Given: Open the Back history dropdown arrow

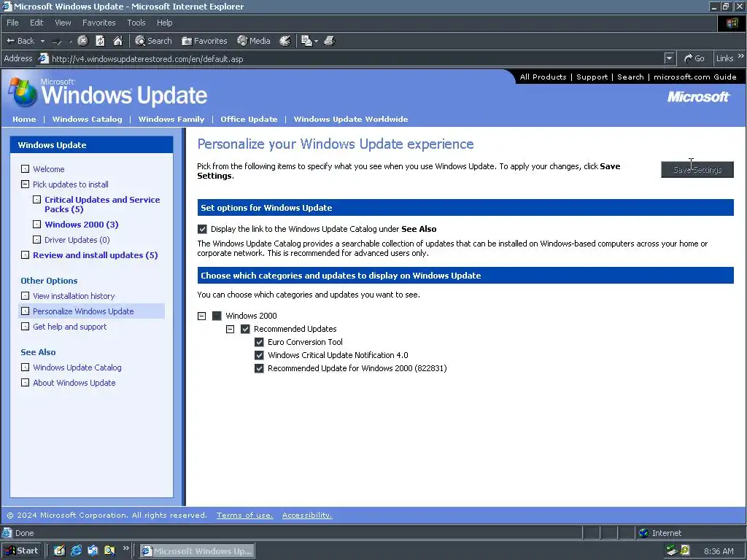Looking at the screenshot, I should click(x=42, y=41).
